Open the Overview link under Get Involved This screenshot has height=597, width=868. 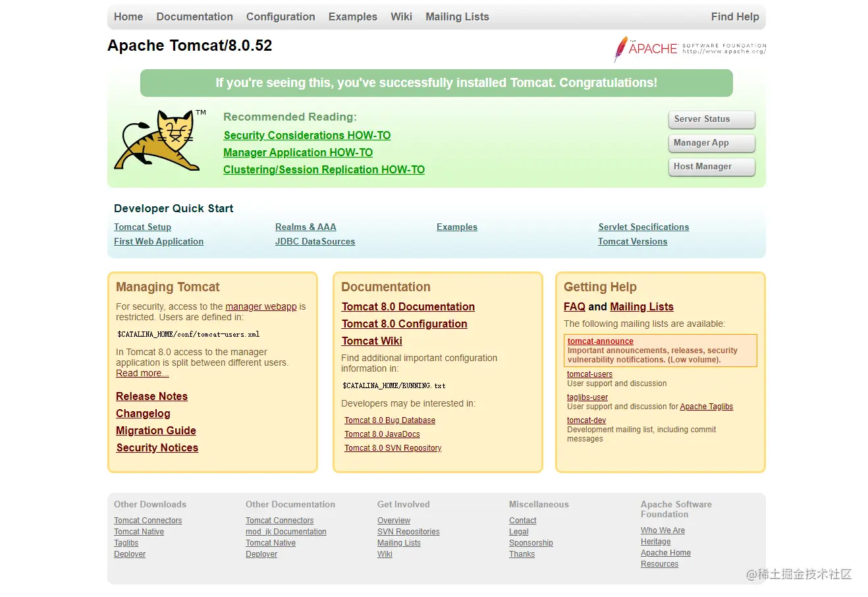(394, 521)
